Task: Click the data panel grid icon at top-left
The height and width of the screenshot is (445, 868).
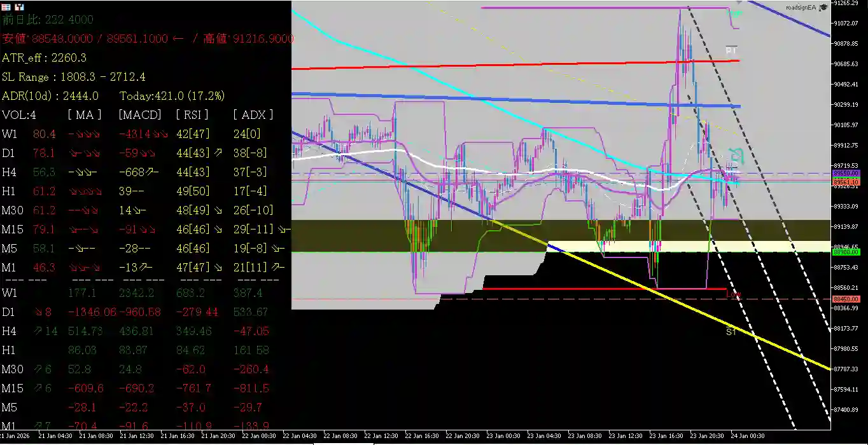Action: tap(5, 6)
